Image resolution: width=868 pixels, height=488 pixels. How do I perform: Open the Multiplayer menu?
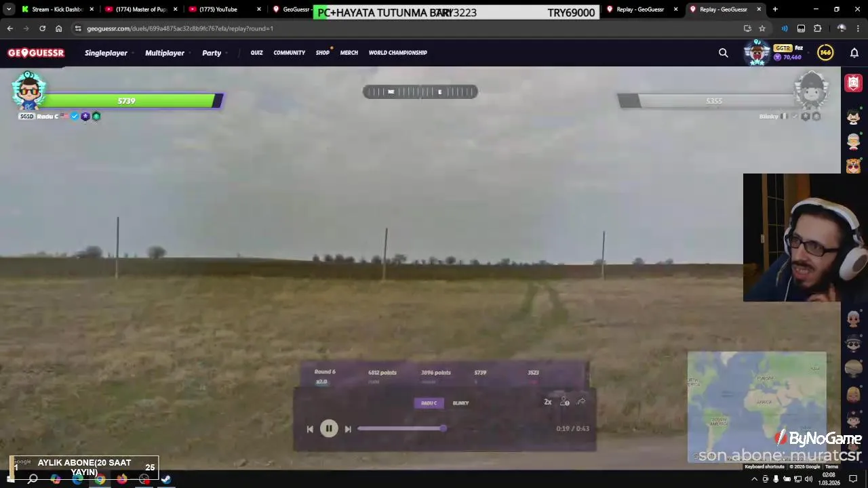pos(165,53)
